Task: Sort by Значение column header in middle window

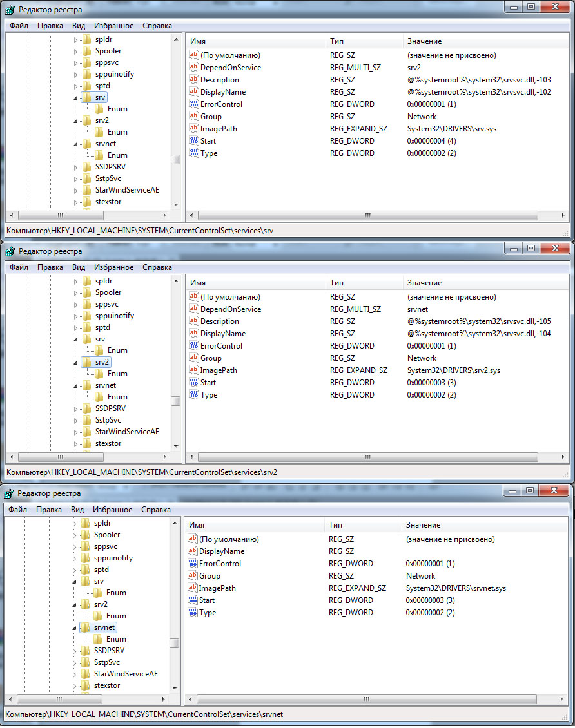Action: [486, 282]
